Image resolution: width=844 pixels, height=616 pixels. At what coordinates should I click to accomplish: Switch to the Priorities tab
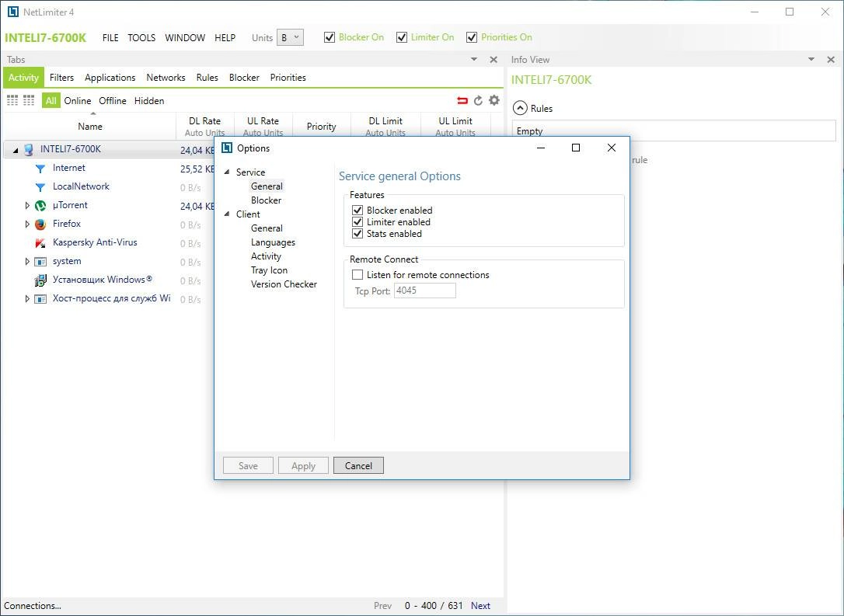pyautogui.click(x=288, y=78)
